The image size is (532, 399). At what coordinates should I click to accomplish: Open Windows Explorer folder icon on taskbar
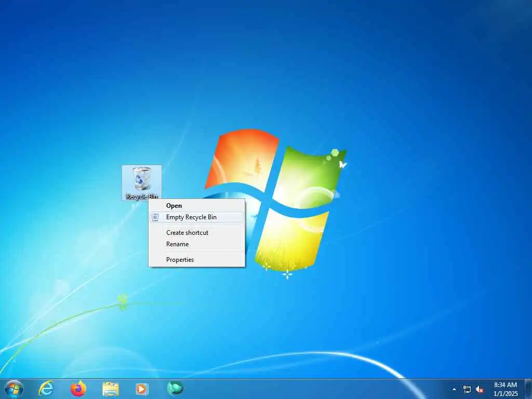pyautogui.click(x=111, y=389)
